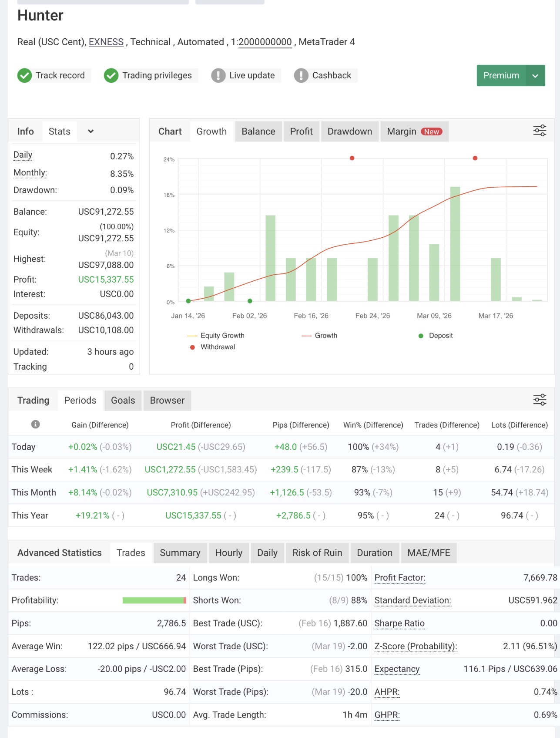The image size is (560, 738).
Task: Click the Premium button
Action: [501, 76]
